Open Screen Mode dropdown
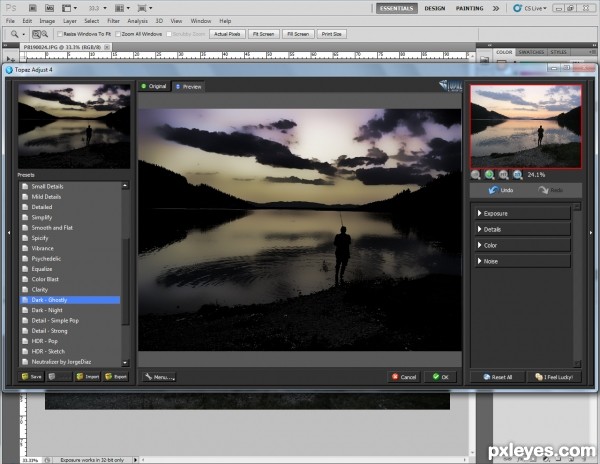The image size is (600, 464). tap(145, 8)
